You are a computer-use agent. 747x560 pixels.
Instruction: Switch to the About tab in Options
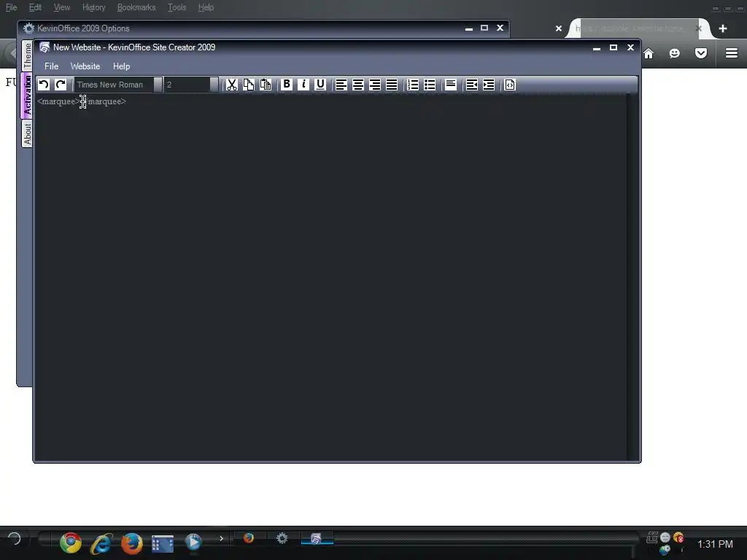tap(27, 134)
